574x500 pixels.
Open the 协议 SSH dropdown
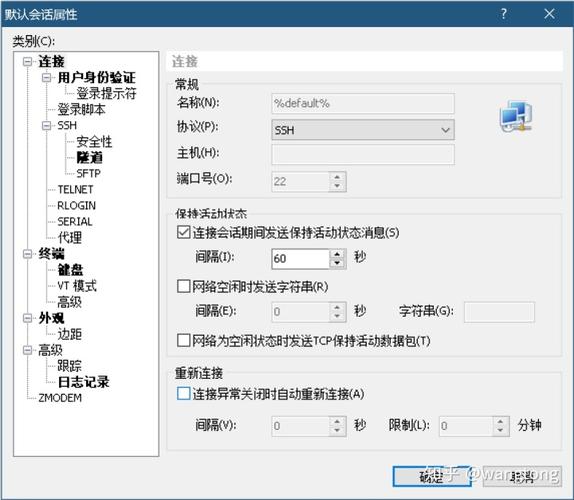click(x=363, y=130)
